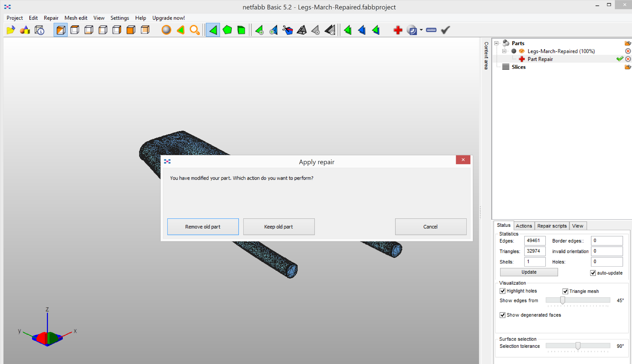This screenshot has width=632, height=364.
Task: Click the red cross repair icon
Action: (398, 30)
